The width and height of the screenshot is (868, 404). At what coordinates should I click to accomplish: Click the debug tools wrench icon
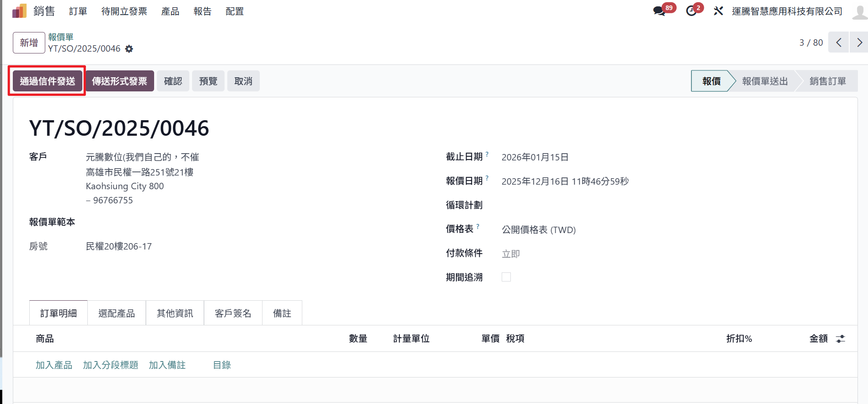click(x=718, y=11)
